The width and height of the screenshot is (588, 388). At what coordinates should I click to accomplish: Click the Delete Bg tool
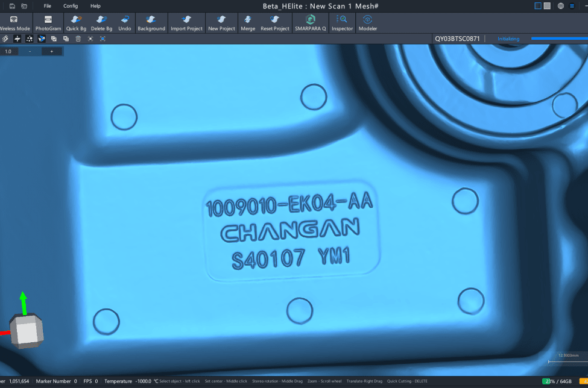pyautogui.click(x=102, y=23)
